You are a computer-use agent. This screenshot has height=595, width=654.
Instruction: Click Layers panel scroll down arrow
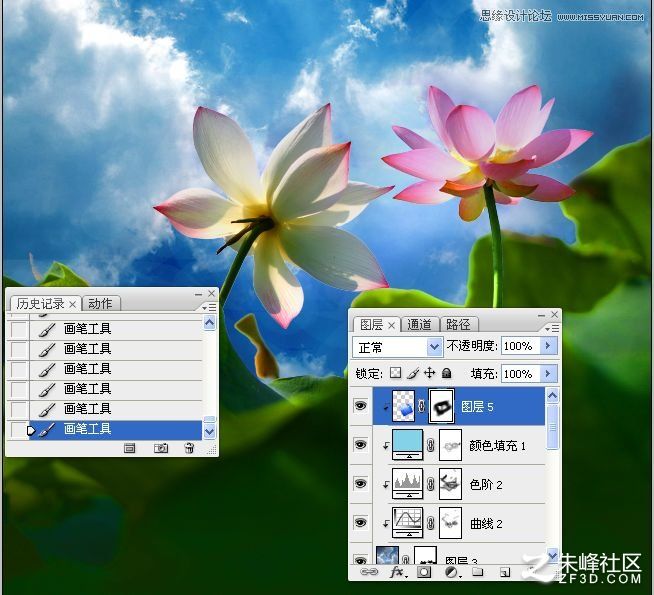[553, 555]
